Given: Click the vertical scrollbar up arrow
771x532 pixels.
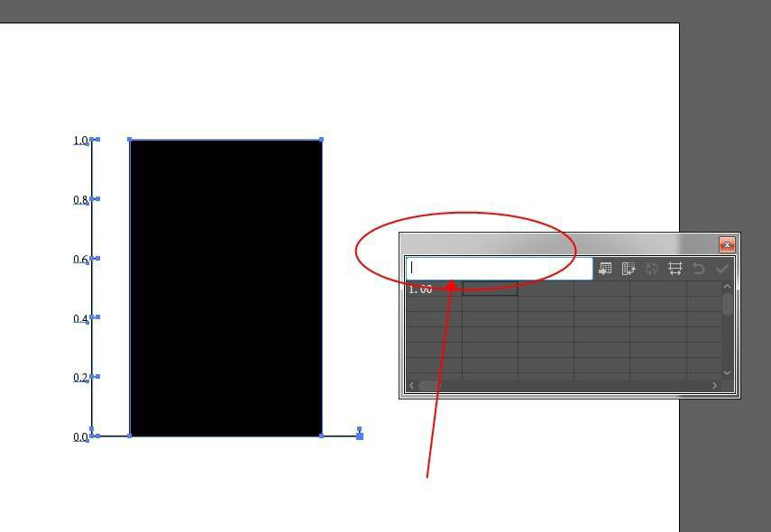Looking at the screenshot, I should coord(727,286).
